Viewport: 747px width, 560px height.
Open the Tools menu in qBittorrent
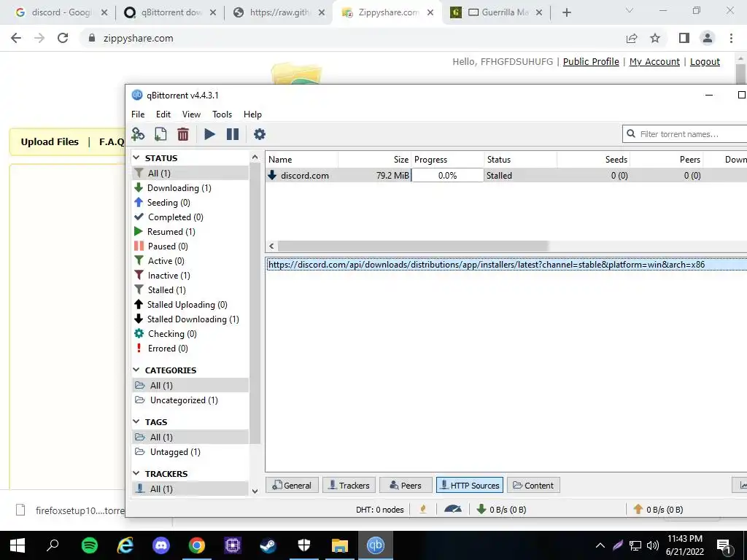click(x=222, y=114)
